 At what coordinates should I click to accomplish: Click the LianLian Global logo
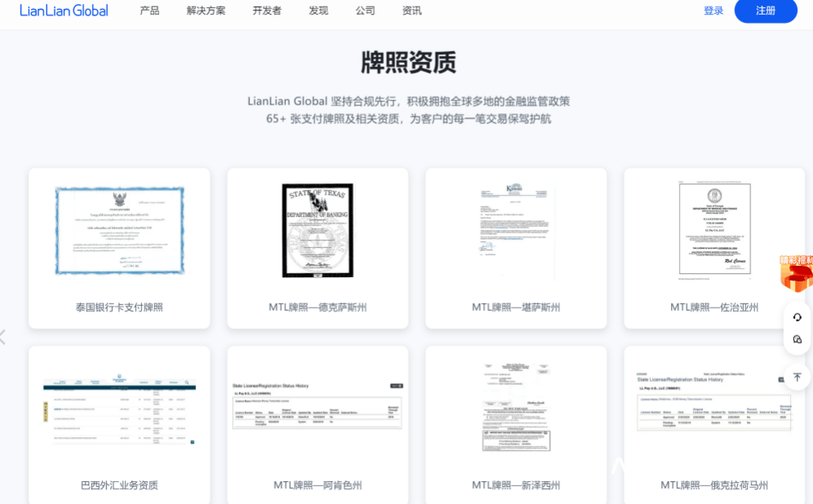pos(64,11)
